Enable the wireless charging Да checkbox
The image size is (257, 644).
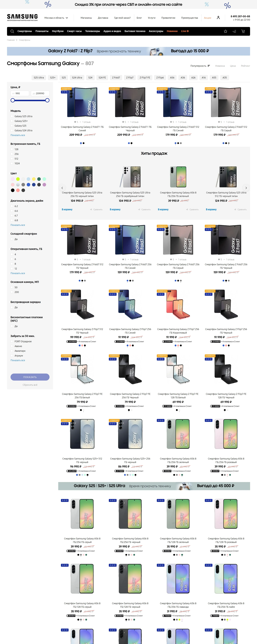point(12,307)
